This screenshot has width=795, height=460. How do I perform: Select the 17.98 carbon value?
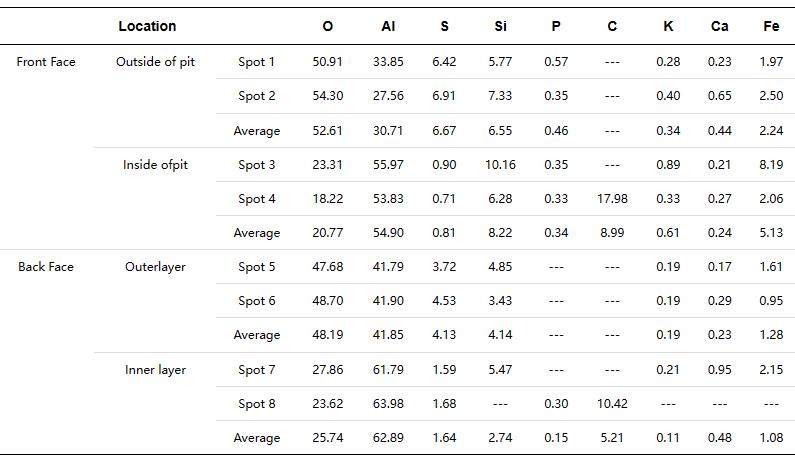tap(612, 199)
